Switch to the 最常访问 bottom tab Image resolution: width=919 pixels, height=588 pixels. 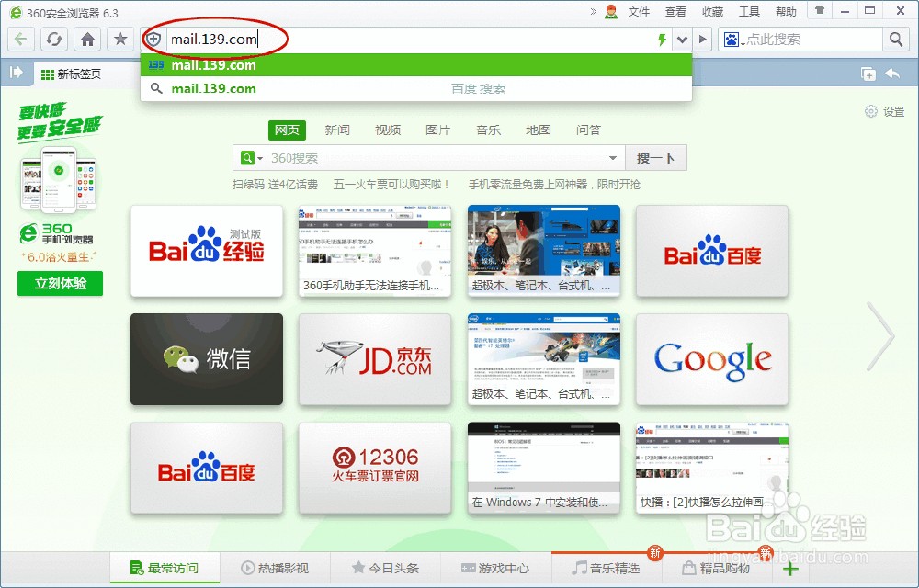click(165, 568)
